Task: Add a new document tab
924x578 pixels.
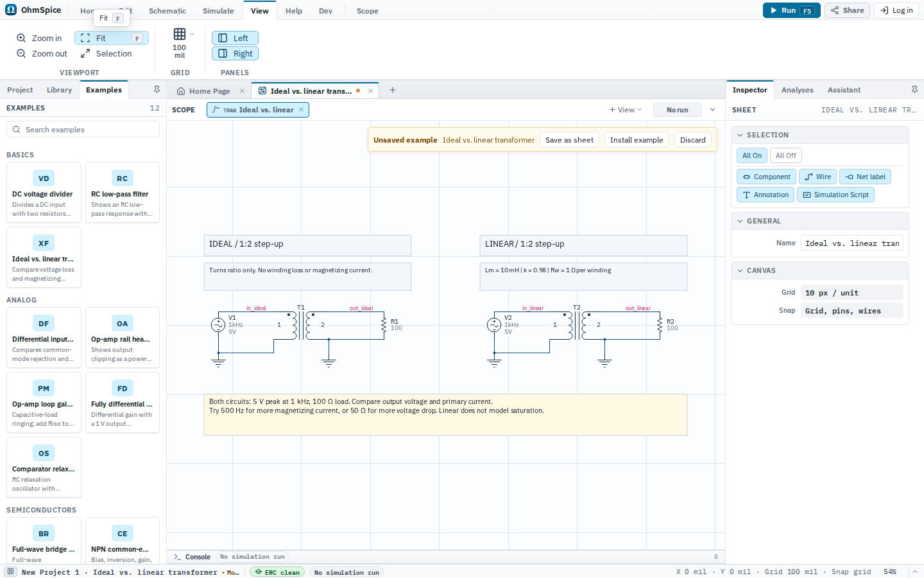Action: [393, 90]
